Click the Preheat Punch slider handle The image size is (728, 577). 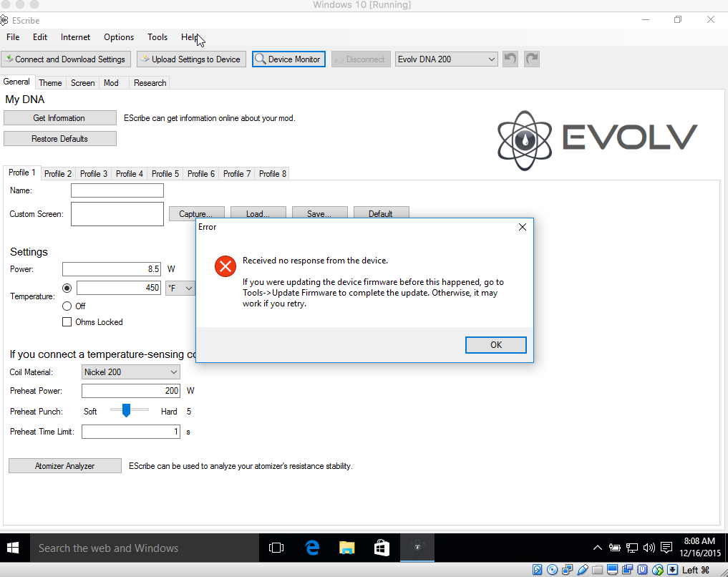point(126,410)
